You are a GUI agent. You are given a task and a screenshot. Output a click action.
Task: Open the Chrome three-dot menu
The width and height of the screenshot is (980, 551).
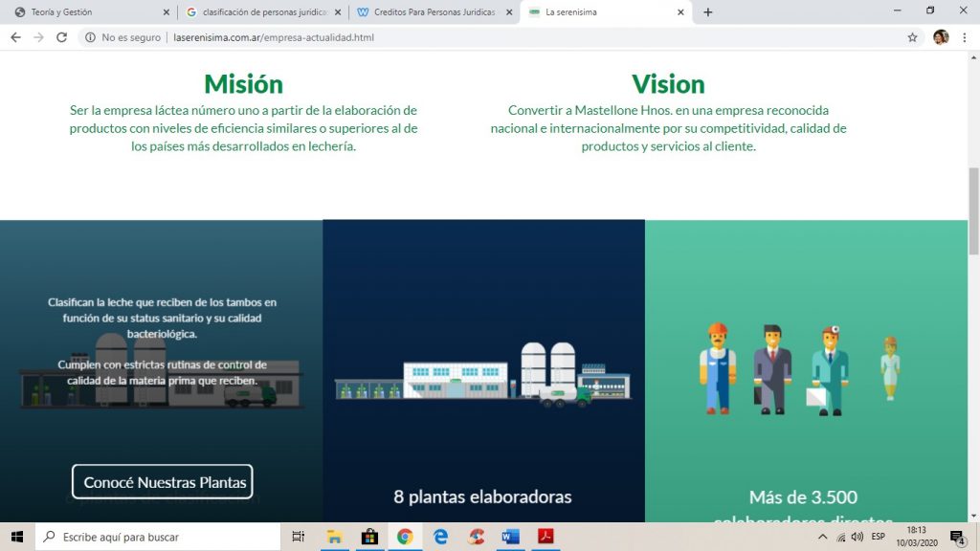(x=965, y=37)
